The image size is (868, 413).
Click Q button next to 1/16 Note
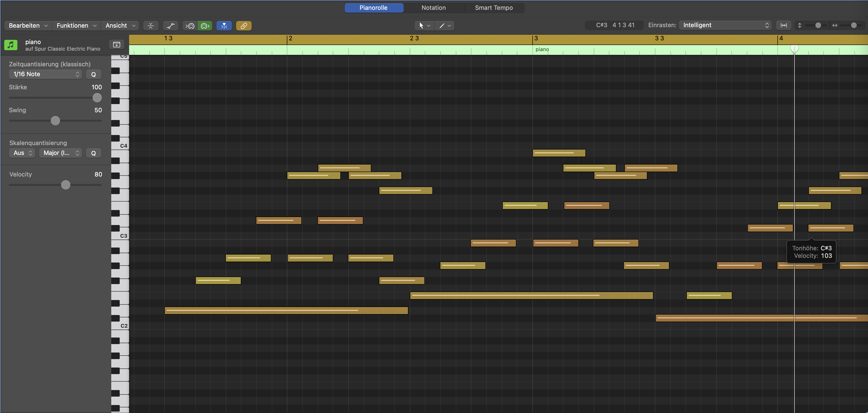(93, 74)
